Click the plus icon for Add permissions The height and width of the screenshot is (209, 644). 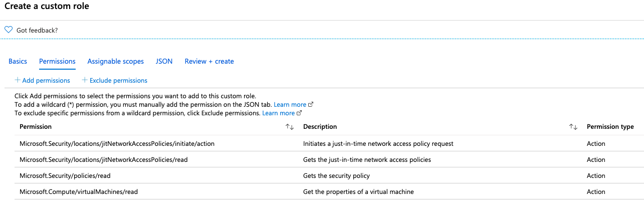18,80
